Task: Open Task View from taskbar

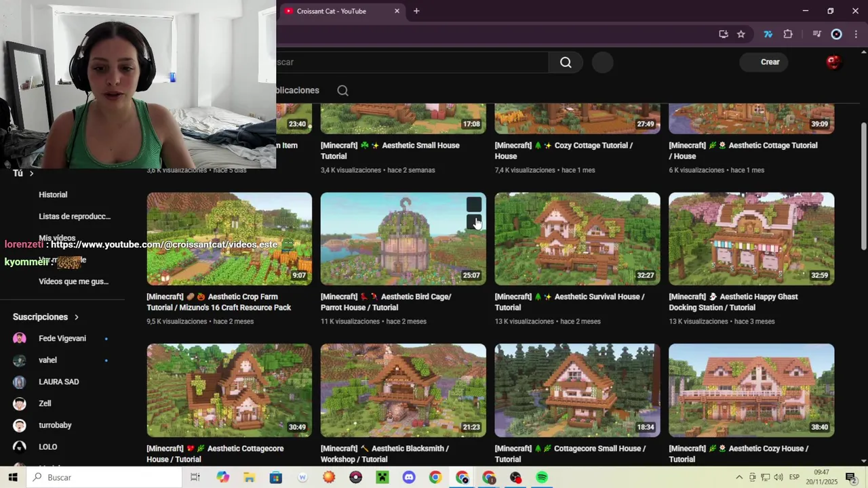Action: click(x=195, y=477)
